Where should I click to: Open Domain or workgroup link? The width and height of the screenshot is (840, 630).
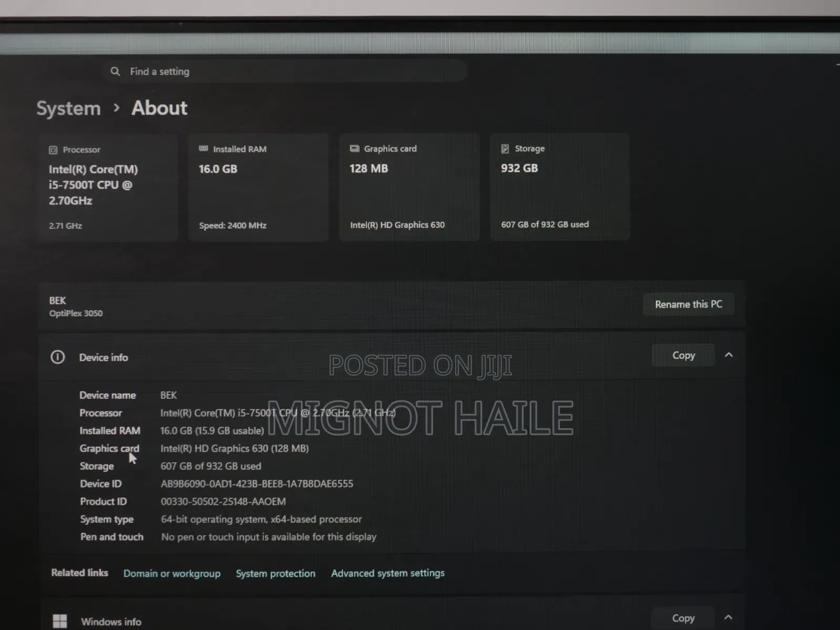click(172, 573)
